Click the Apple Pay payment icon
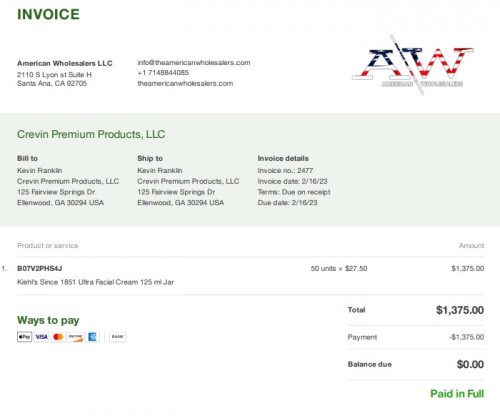The image size is (500, 416). pyautogui.click(x=24, y=337)
